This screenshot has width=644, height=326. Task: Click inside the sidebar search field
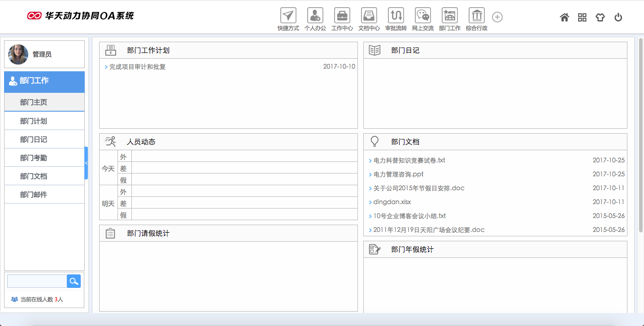[36, 281]
